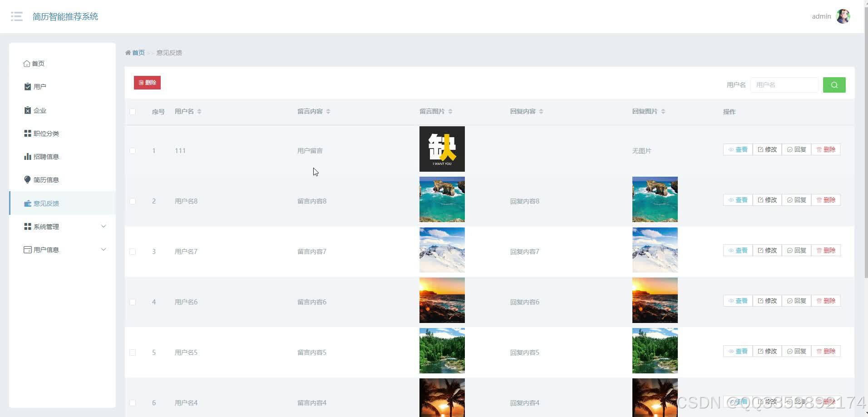The image size is (868, 417).
Task: Click the 回复内容7 cell text
Action: [525, 252]
